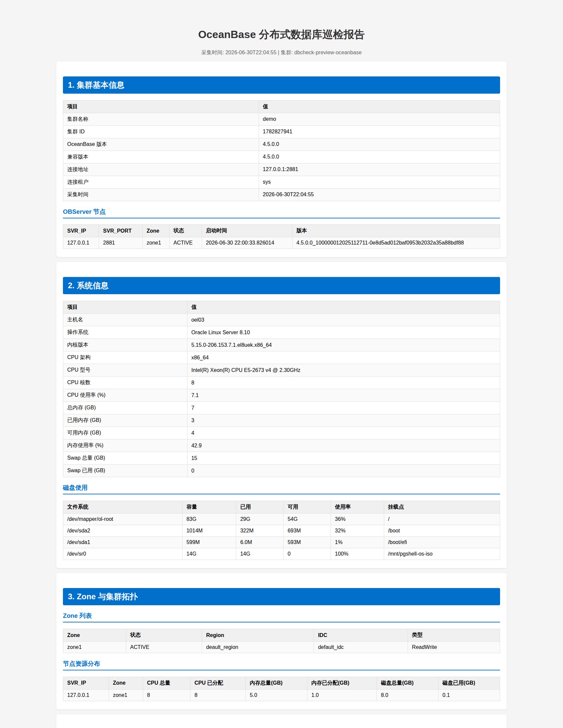Click the "集群名称" row label

[x=78, y=119]
